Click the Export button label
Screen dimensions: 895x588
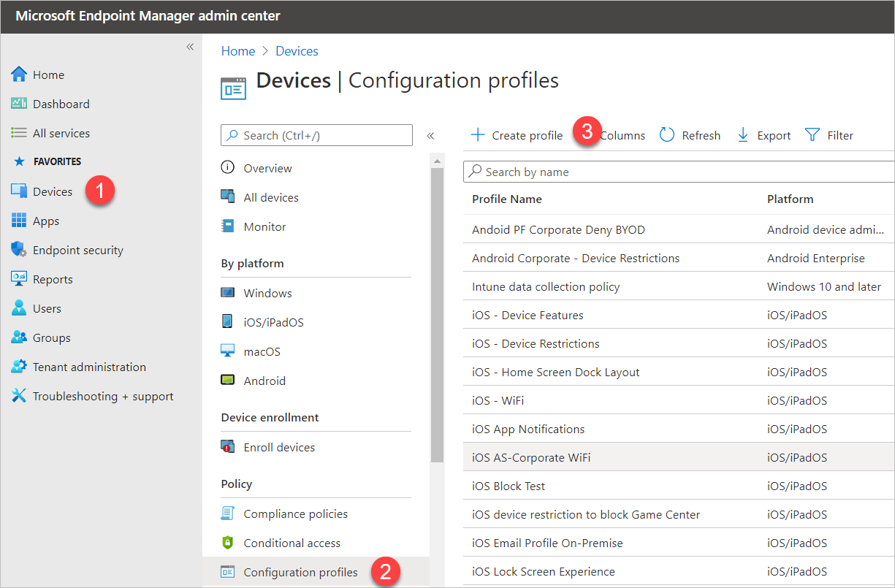tap(774, 135)
